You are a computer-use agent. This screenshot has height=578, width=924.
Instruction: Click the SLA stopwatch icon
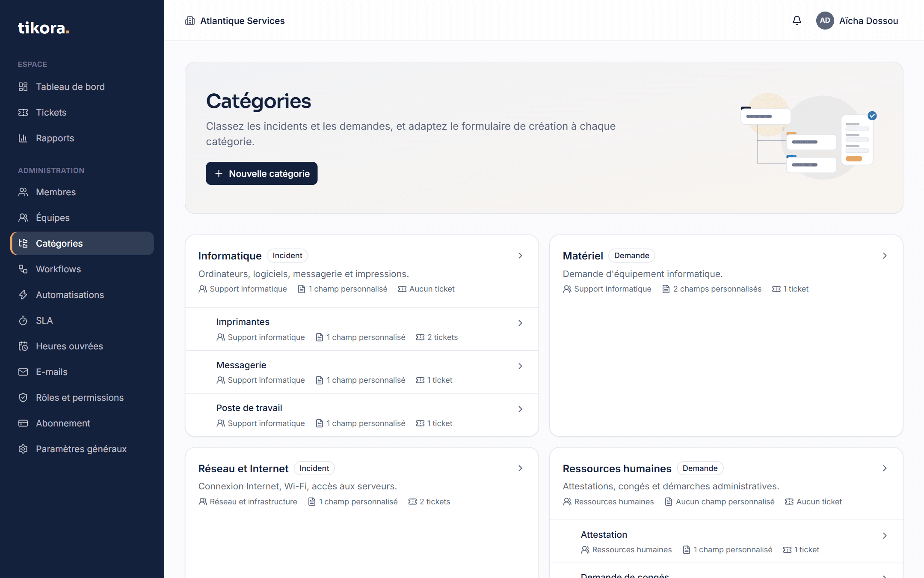pyautogui.click(x=23, y=321)
